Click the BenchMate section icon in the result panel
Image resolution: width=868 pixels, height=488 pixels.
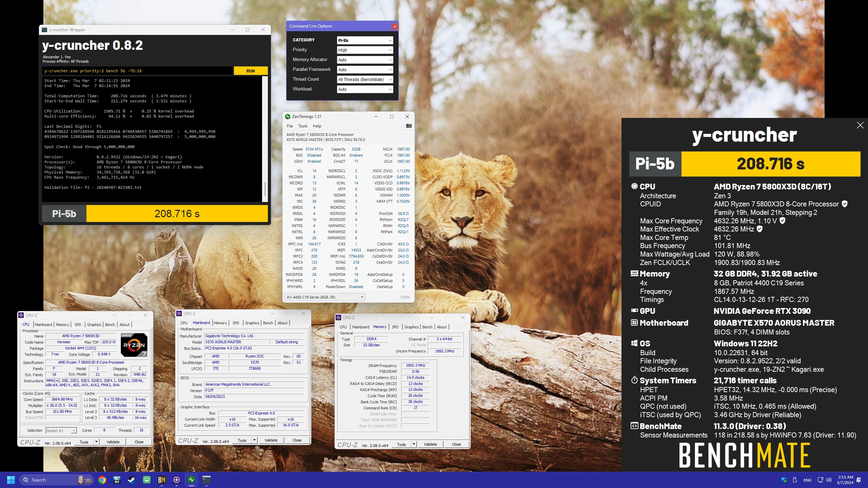(x=634, y=426)
